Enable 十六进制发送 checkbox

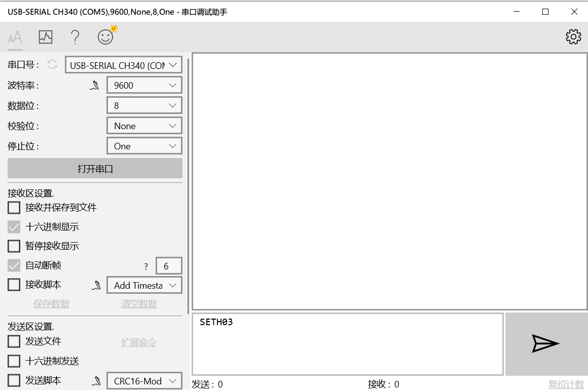tap(14, 361)
